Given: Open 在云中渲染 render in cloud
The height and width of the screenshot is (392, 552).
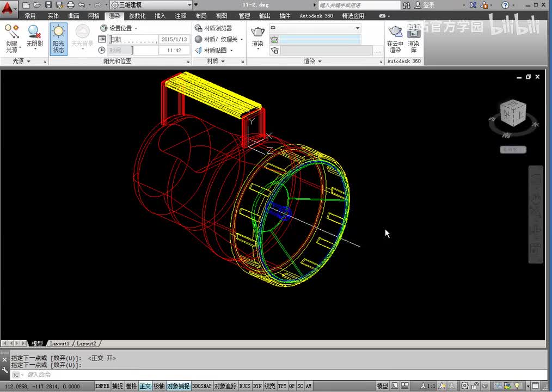Looking at the screenshot, I should click(395, 38).
